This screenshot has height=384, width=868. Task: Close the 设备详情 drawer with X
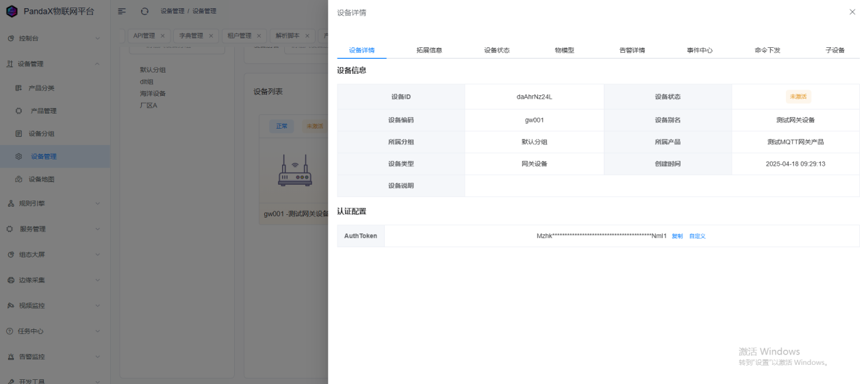852,12
